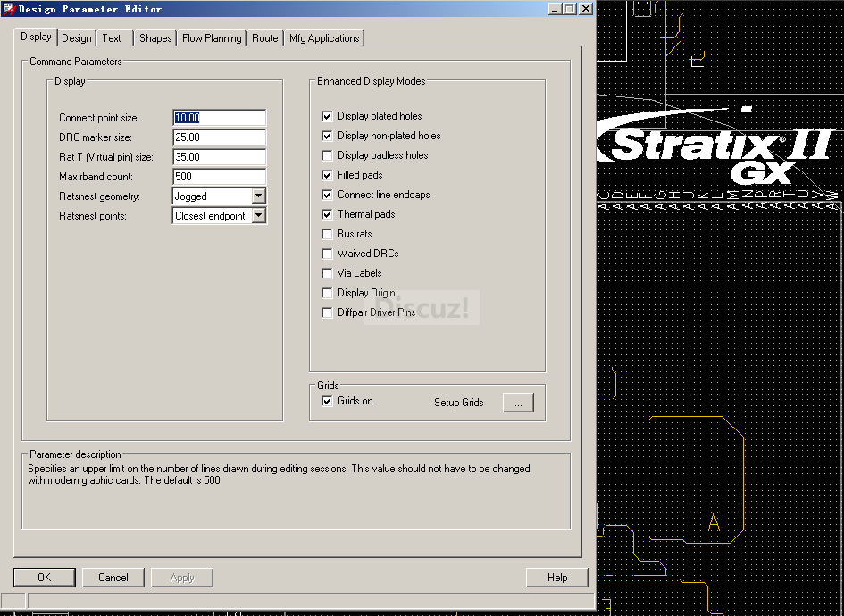Select the Display tab
Image resolution: width=844 pixels, height=616 pixels.
click(36, 37)
